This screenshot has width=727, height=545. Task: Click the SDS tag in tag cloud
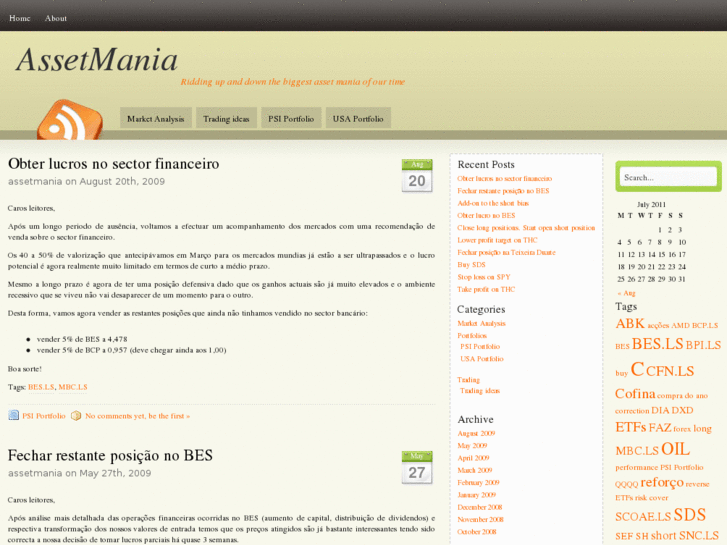click(689, 515)
